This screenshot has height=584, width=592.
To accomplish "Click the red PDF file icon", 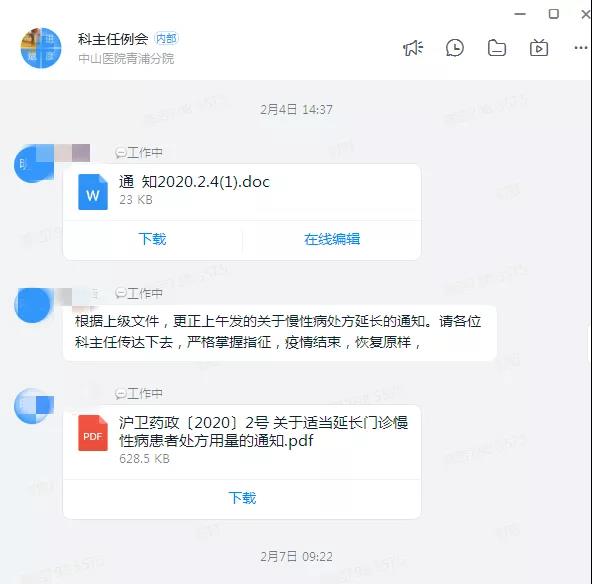I will [x=93, y=433].
